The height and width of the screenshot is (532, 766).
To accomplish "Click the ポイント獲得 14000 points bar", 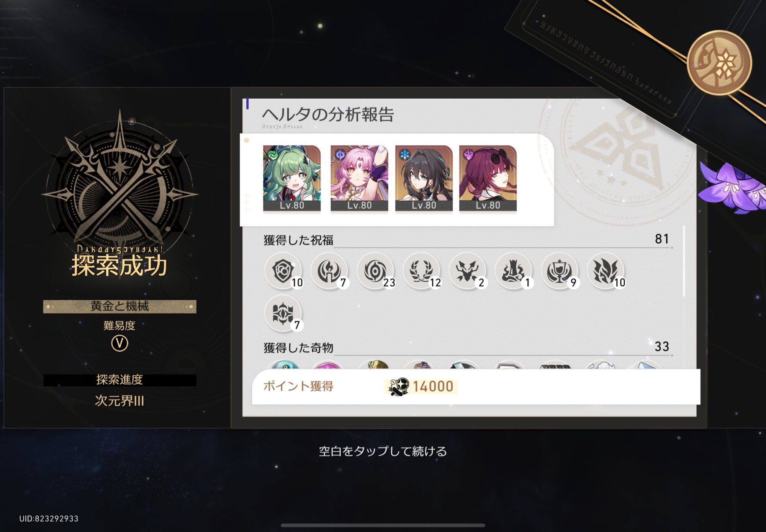I will 476,387.
